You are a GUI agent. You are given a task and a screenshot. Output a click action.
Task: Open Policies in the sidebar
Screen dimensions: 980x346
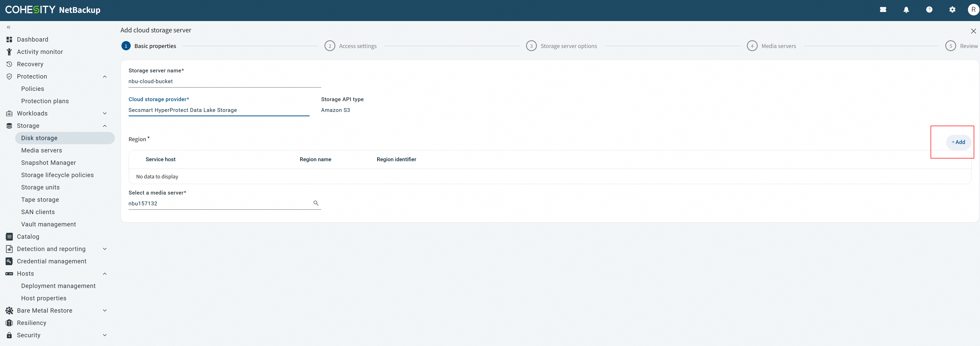33,89
